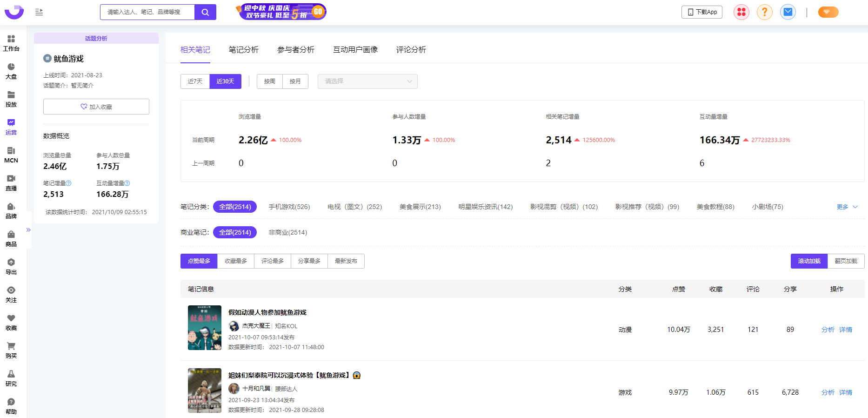Click the orange help question mark icon

pyautogui.click(x=764, y=12)
